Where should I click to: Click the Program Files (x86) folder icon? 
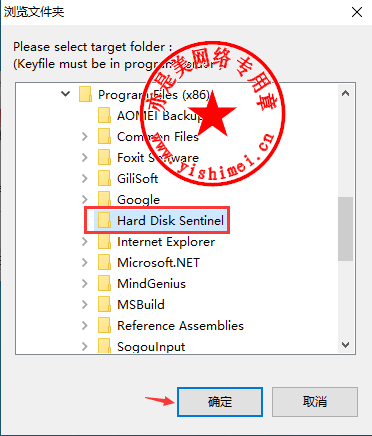click(85, 94)
